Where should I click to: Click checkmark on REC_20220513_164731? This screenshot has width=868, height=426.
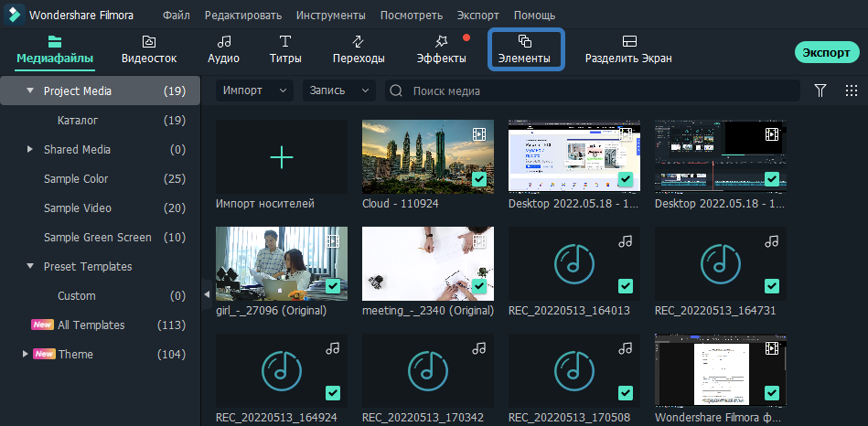click(771, 286)
